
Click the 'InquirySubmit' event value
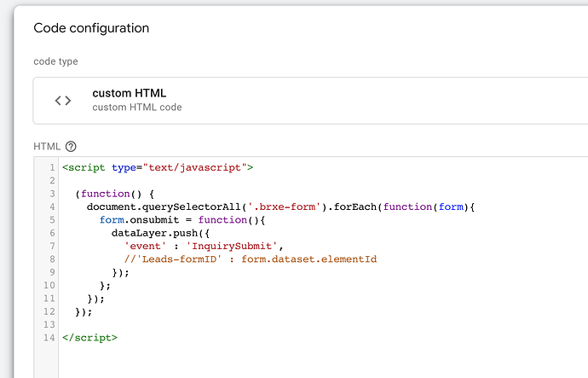click(x=232, y=247)
